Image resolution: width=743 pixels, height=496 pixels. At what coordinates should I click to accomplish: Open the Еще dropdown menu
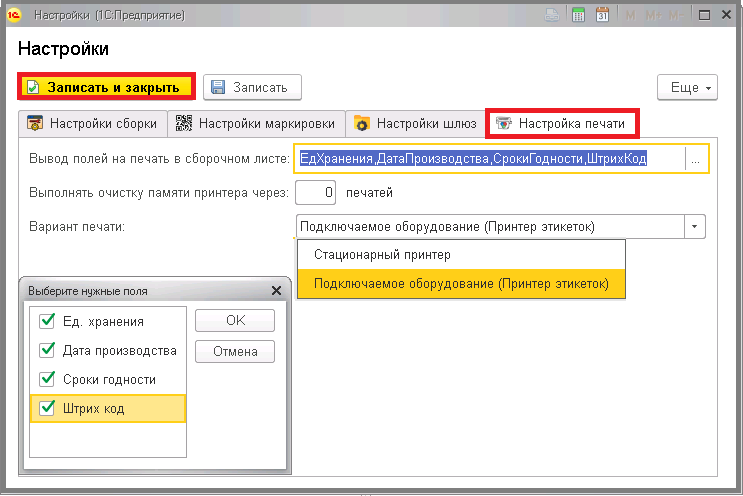coord(687,87)
